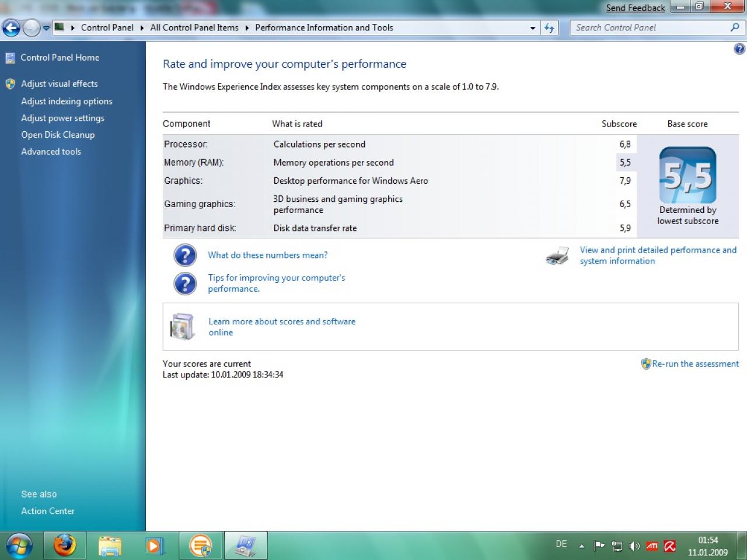Expand arrow after All Control Panel Items
The image size is (747, 560).
point(247,27)
